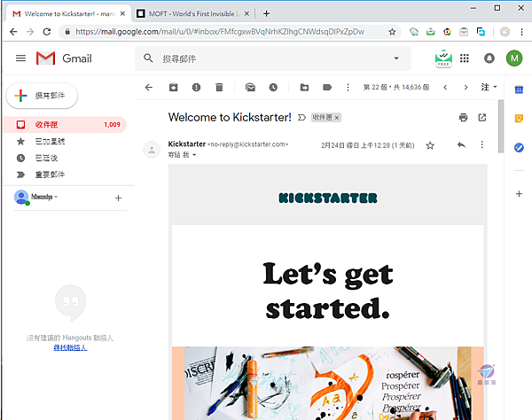
Task: Switch to the MOFT browser tab
Action: pos(194,13)
